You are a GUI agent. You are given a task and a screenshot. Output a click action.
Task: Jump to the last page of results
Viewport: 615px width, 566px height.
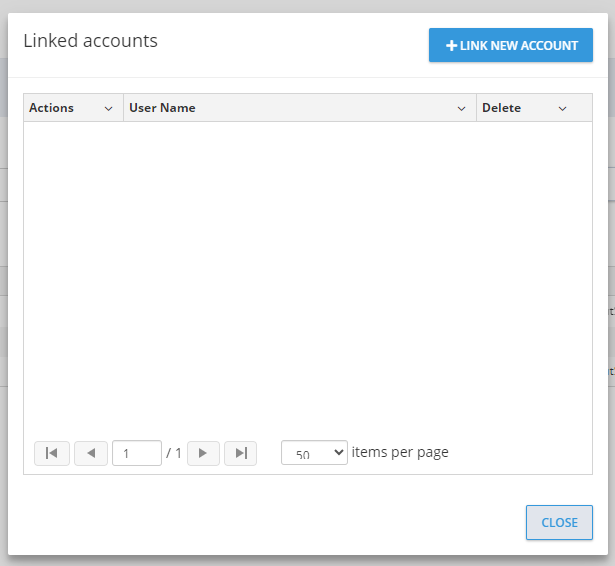click(241, 453)
